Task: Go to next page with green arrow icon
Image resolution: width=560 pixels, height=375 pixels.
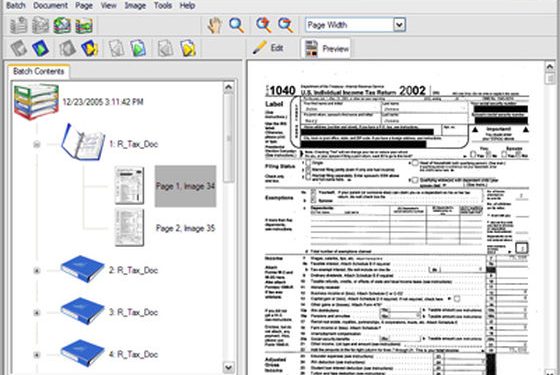Action: tap(138, 48)
